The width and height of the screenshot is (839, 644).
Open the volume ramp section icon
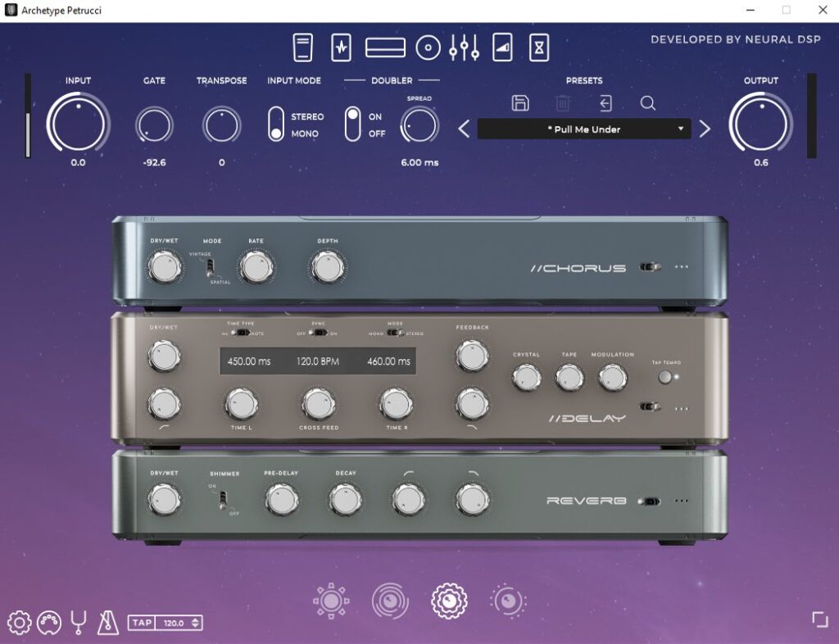tap(502, 48)
